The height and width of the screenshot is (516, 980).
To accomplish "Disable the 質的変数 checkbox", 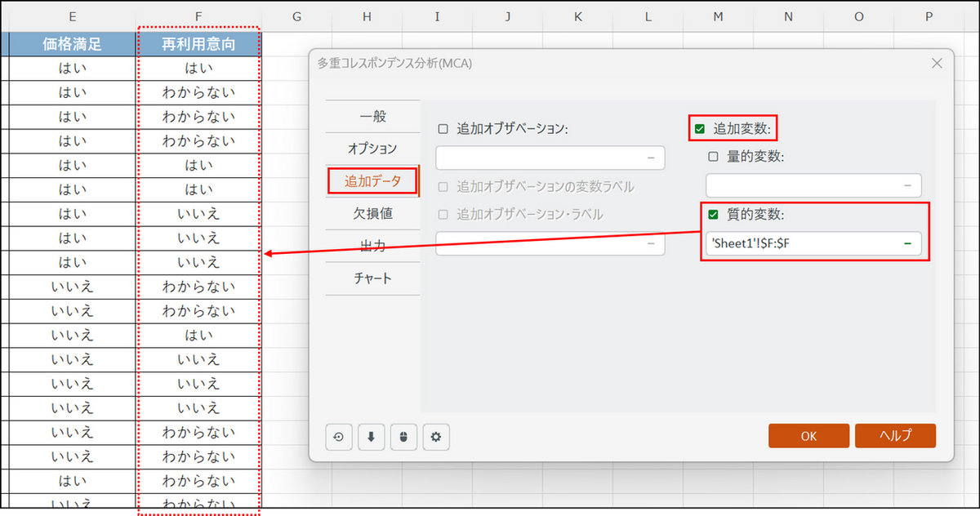I will 713,215.
